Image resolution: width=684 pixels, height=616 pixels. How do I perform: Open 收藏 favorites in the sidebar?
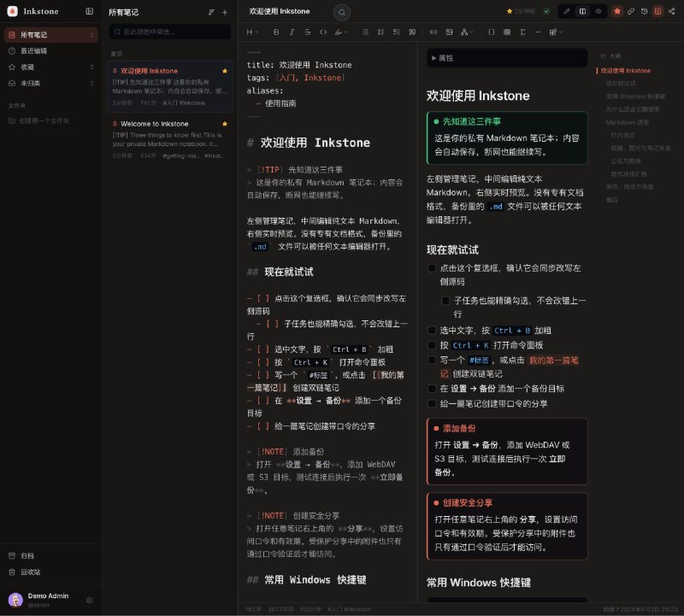pos(51,67)
